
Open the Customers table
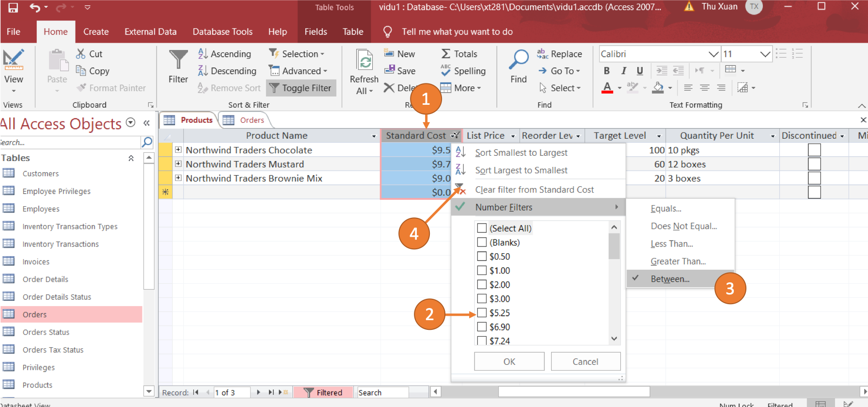pos(41,174)
